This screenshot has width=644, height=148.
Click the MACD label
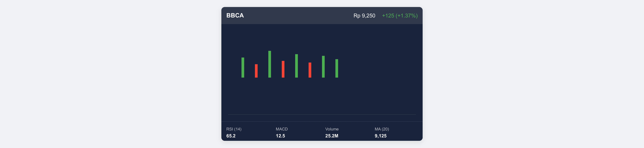coord(282,129)
